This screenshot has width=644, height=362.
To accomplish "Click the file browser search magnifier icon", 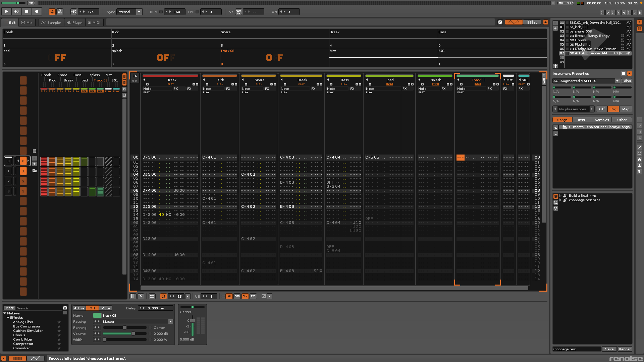I will click(x=555, y=202).
